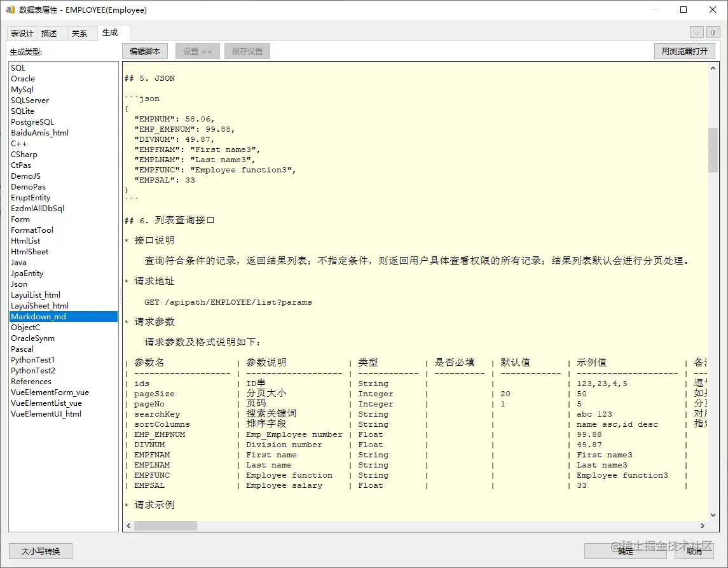This screenshot has width=728, height=568.
Task: Switch to the 表设计 tab
Action: click(22, 34)
